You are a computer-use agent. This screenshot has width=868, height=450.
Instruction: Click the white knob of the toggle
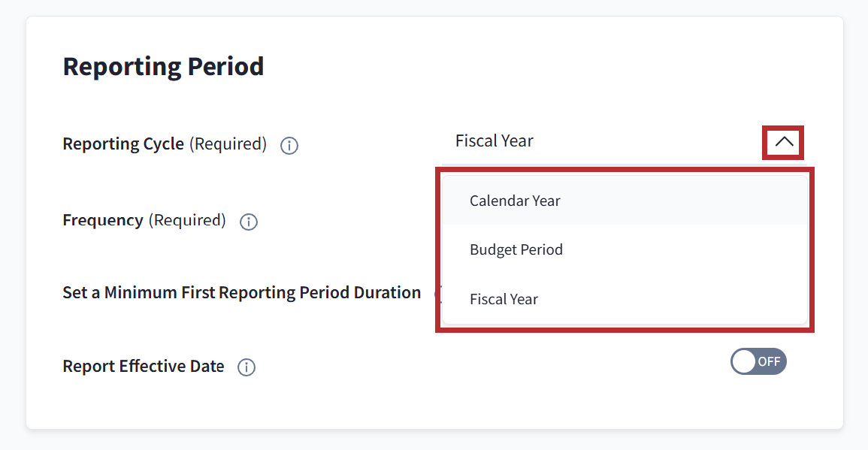(744, 361)
